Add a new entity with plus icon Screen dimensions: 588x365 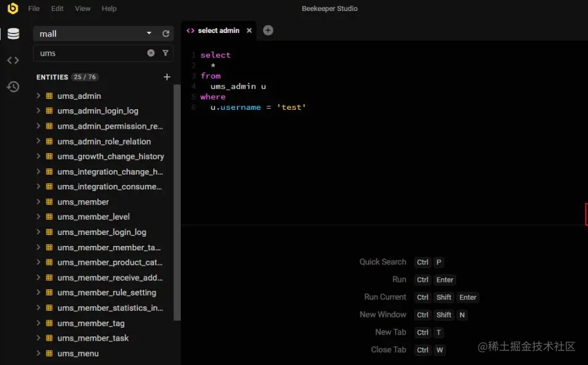click(167, 77)
